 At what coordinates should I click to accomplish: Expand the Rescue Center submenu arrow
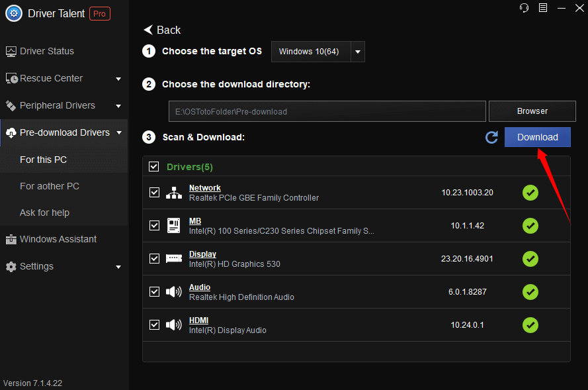[118, 79]
